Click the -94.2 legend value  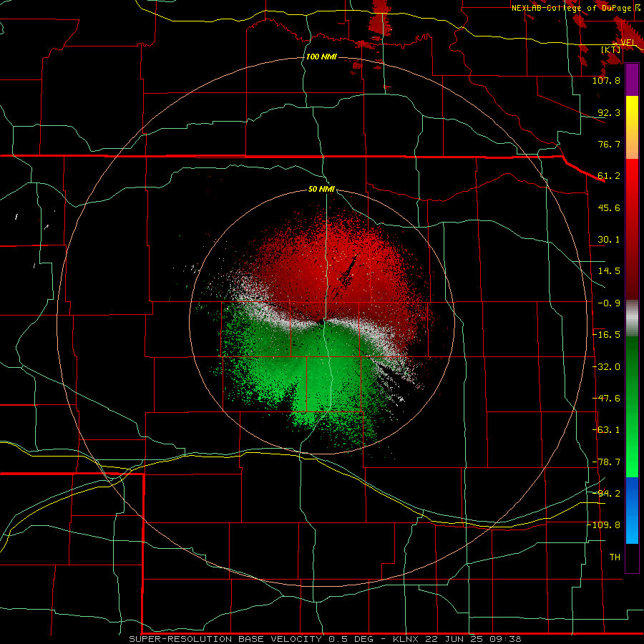coord(606,493)
